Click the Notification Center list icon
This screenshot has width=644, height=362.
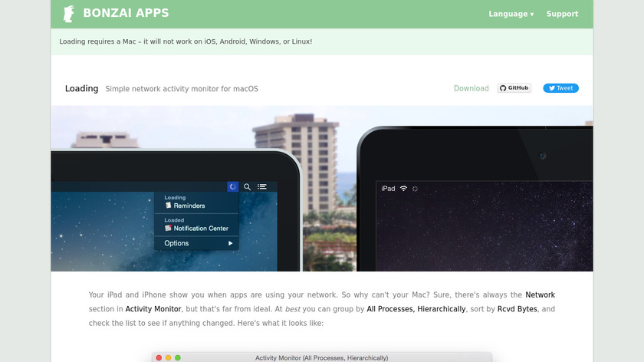tap(262, 187)
